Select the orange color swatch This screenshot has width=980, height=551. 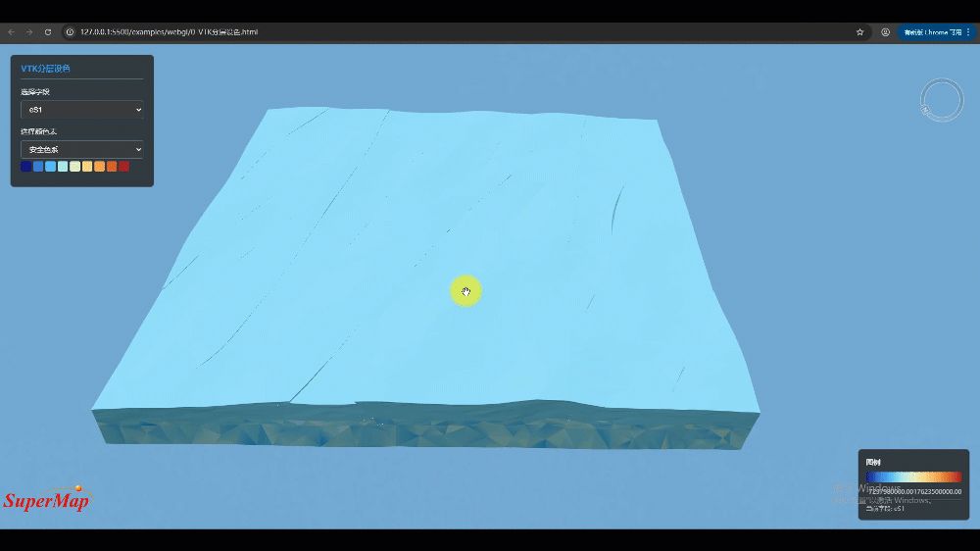[x=99, y=167]
